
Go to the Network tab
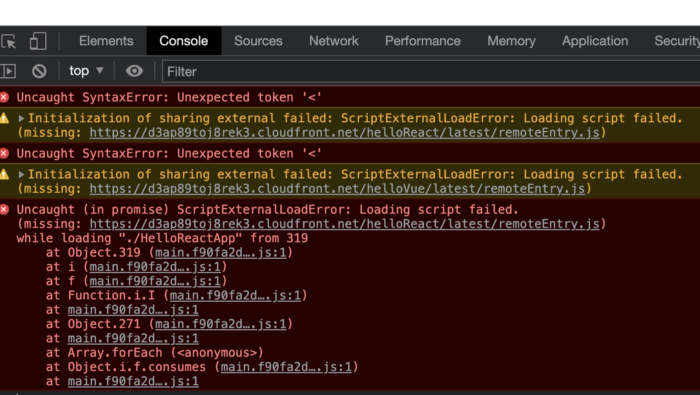tap(334, 41)
